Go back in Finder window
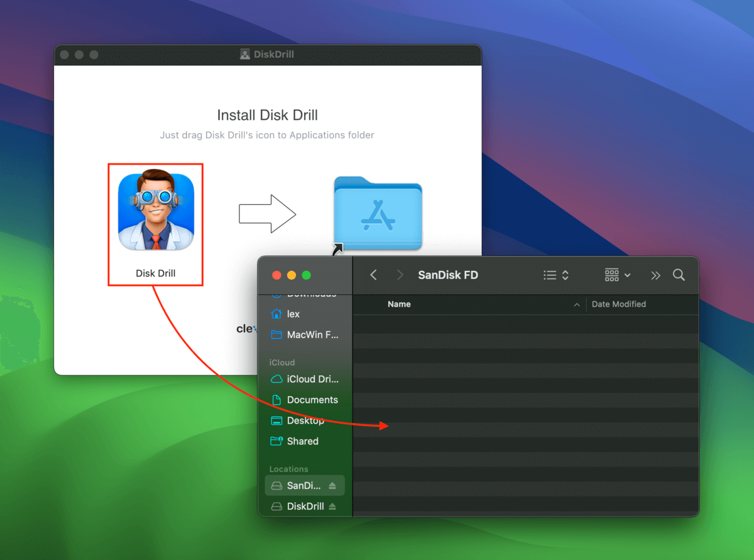 (x=373, y=275)
